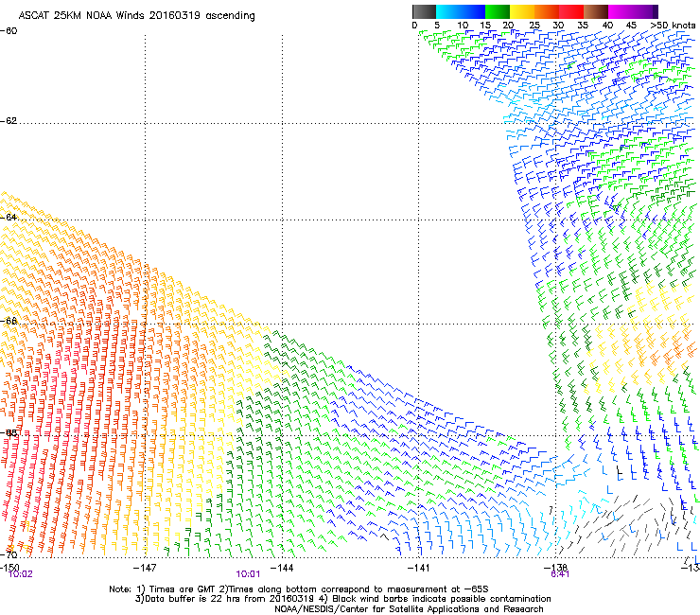The width and height of the screenshot is (700, 615).
Task: Click the '-147' longitude axis label
Action: click(x=145, y=568)
